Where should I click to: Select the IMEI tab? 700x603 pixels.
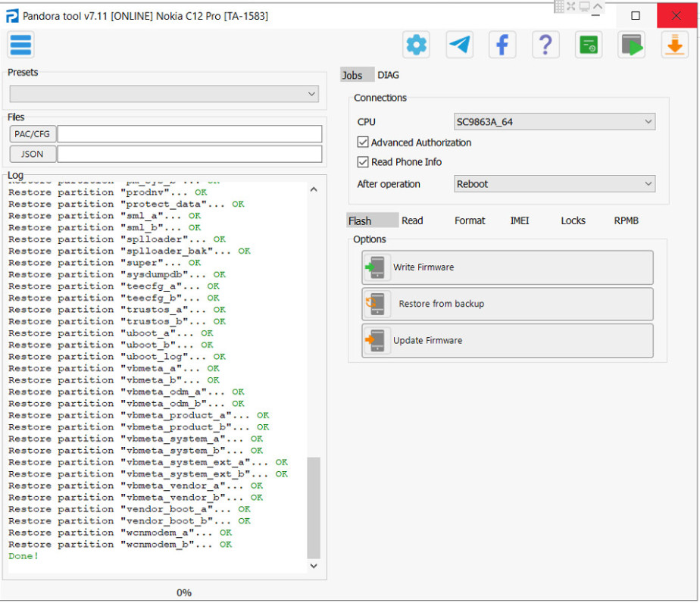click(x=519, y=220)
